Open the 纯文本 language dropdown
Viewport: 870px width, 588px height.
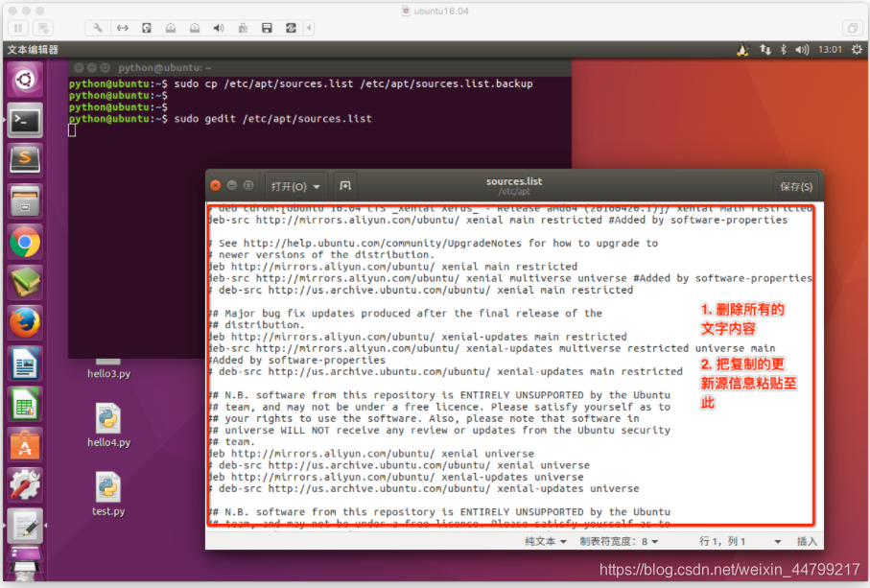[546, 541]
